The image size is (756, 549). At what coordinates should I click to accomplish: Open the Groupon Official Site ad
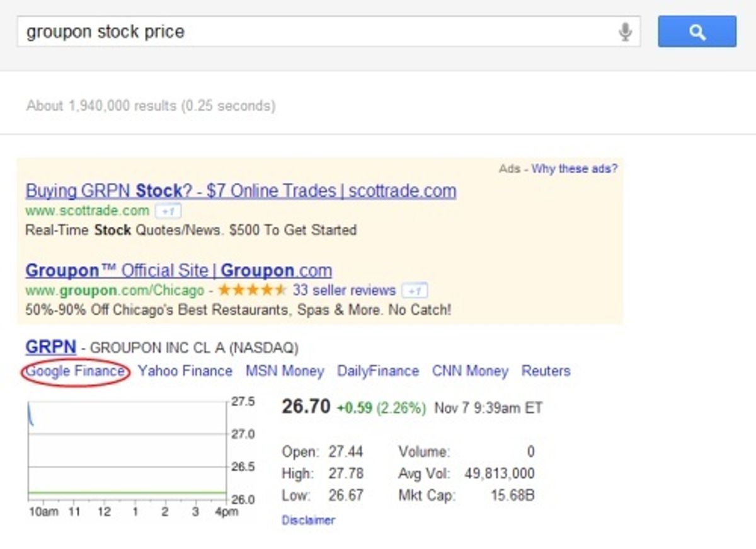(178, 270)
